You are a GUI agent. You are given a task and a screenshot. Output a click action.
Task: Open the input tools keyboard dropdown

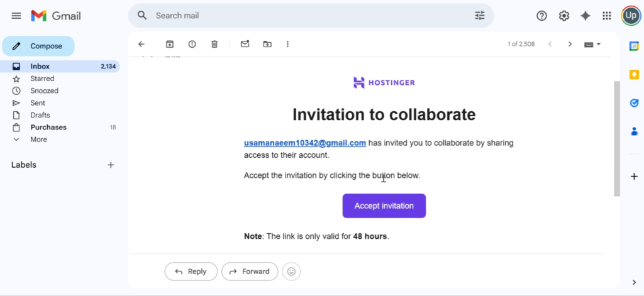click(x=592, y=44)
